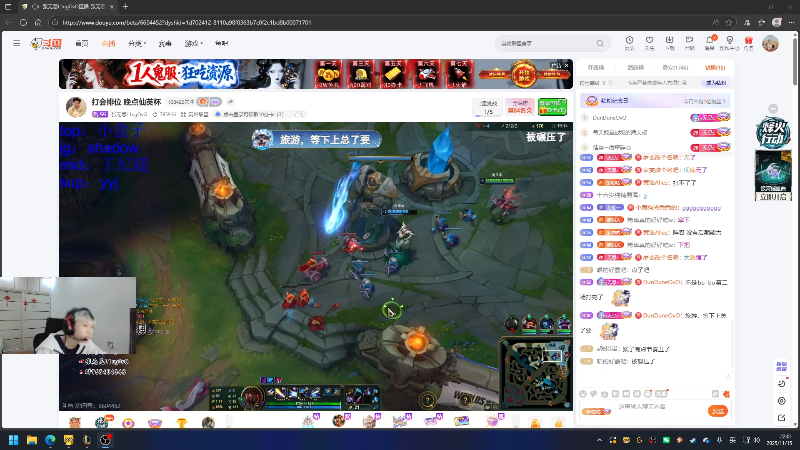Switch to the first chat panel tab
The height and width of the screenshot is (450, 800).
pos(596,67)
